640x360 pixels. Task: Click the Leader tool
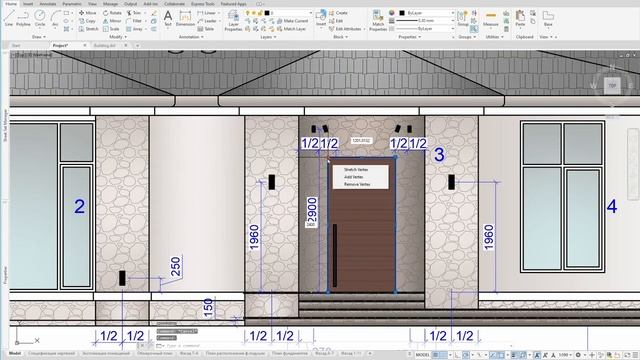point(207,21)
